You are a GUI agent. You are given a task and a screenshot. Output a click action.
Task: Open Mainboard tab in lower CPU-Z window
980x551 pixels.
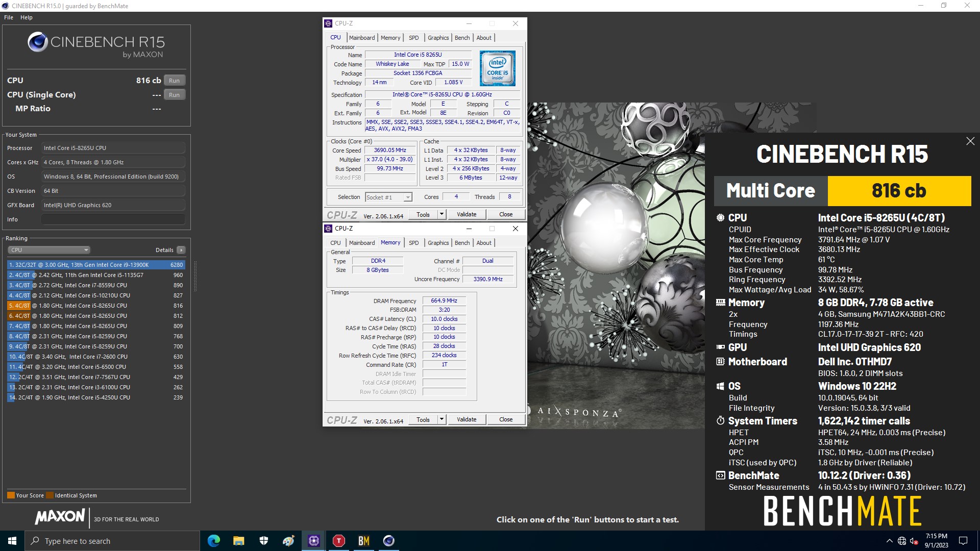pyautogui.click(x=362, y=243)
